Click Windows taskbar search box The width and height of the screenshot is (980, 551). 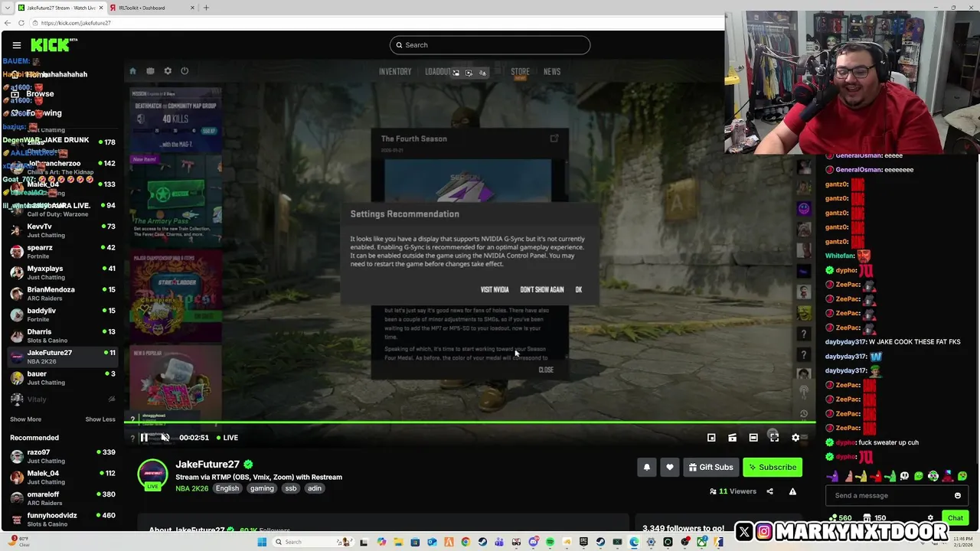312,542
